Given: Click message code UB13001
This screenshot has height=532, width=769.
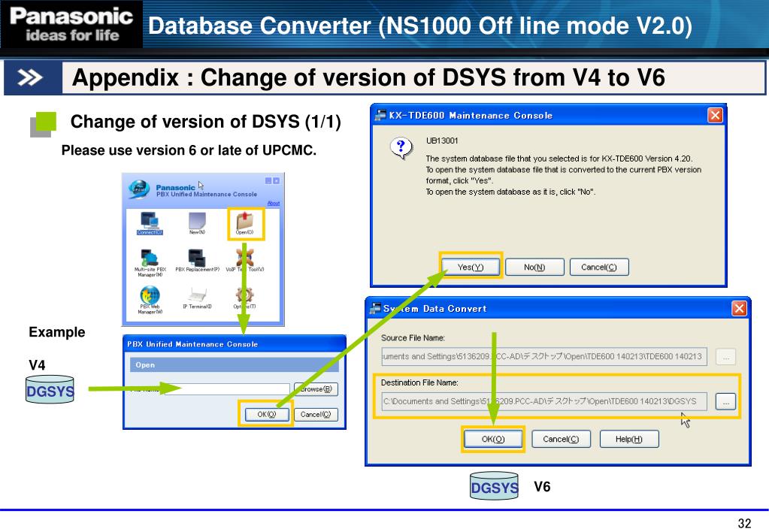Looking at the screenshot, I should click(x=442, y=141).
